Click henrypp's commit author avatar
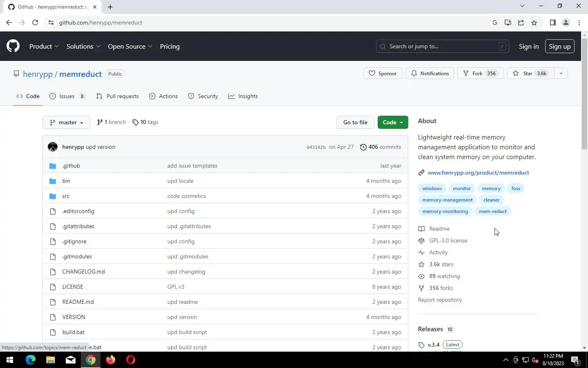 (x=53, y=147)
